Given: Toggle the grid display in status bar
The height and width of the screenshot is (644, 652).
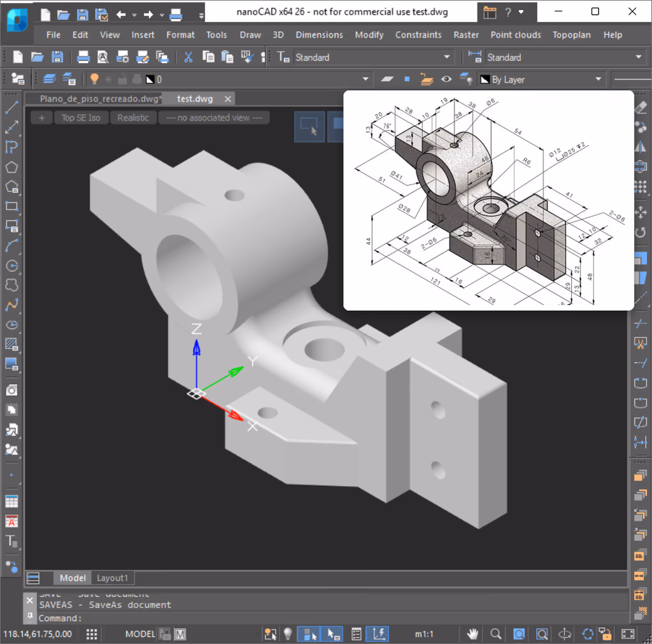Looking at the screenshot, I should click(x=92, y=634).
